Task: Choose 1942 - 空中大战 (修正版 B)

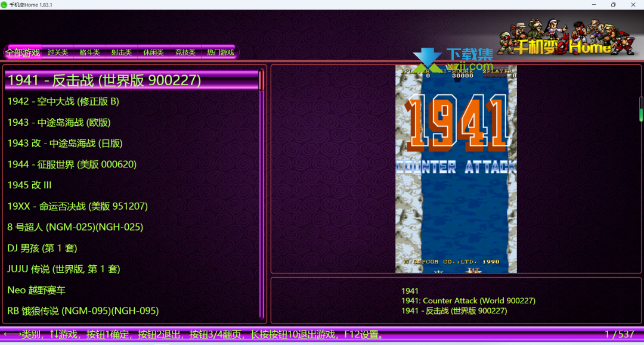Action: [63, 101]
